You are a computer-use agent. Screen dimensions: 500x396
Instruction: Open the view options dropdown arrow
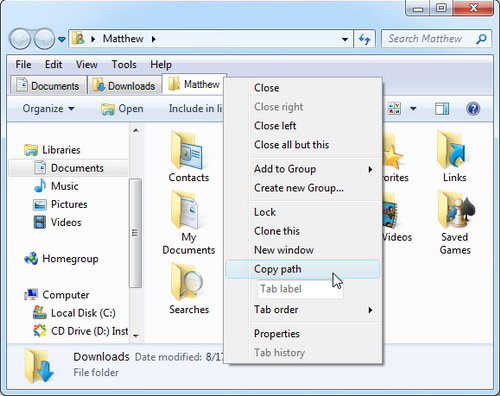(x=413, y=109)
